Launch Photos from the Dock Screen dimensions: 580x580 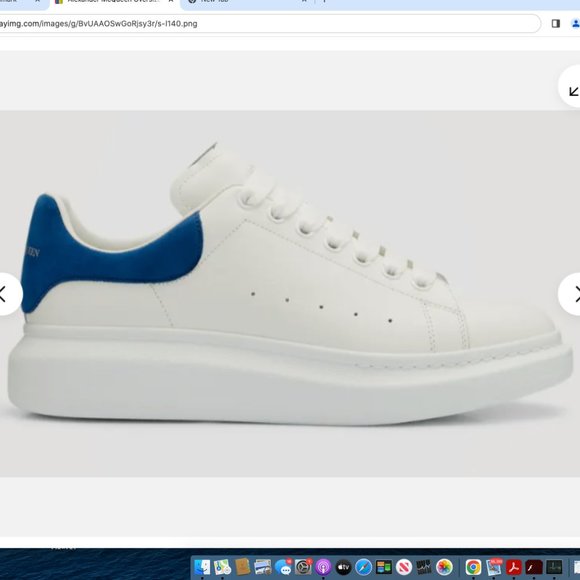tap(444, 567)
